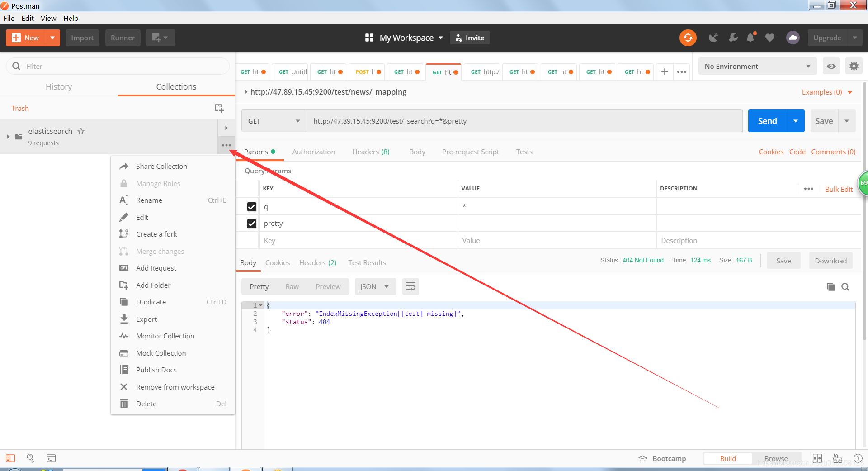Favorite the elasticsearch collection with star
Viewport: 868px width, 471px height.
point(81,131)
